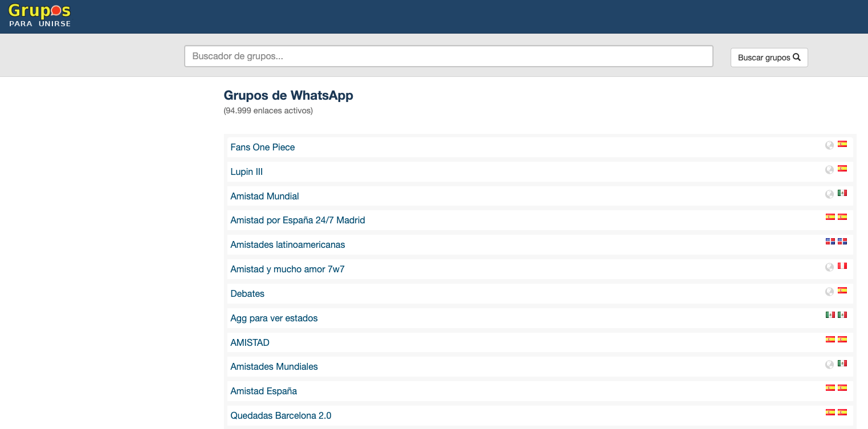Click the globe icon in Amistades Mundiales row

tap(830, 364)
